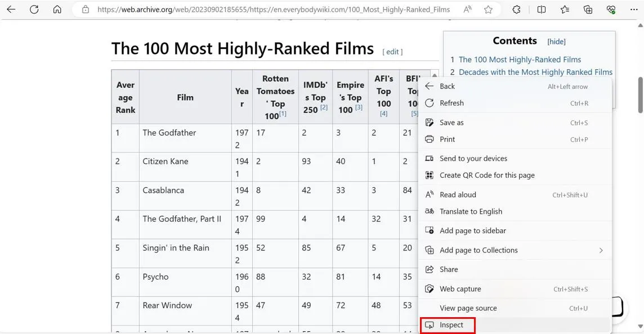Open Browser essentials heart icon
The width and height of the screenshot is (644, 334).
611,10
